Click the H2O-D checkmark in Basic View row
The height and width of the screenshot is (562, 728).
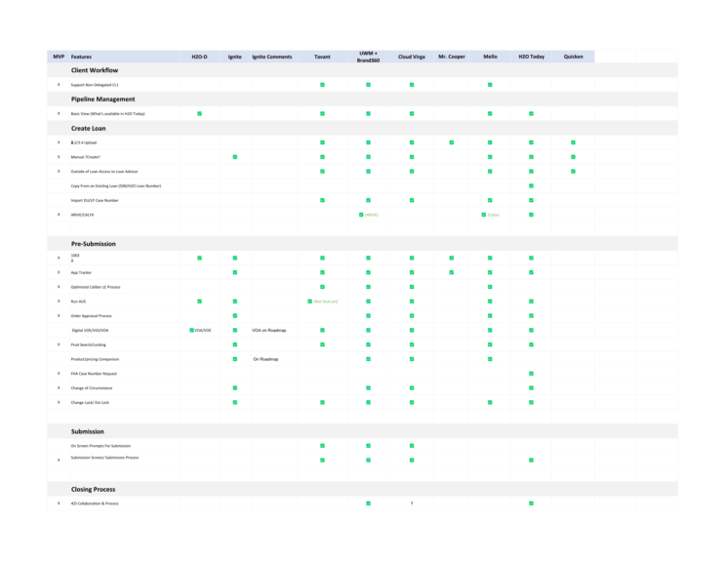(x=199, y=114)
